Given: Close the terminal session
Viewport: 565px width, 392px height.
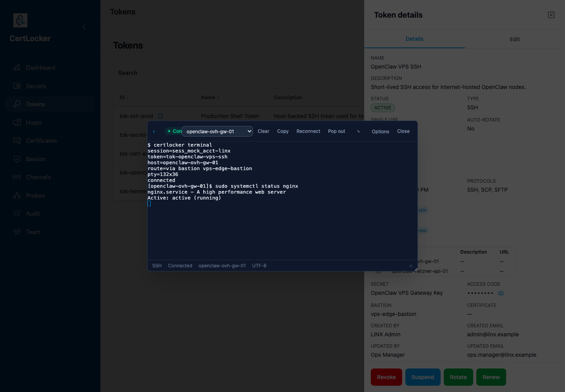Looking at the screenshot, I should [403, 131].
